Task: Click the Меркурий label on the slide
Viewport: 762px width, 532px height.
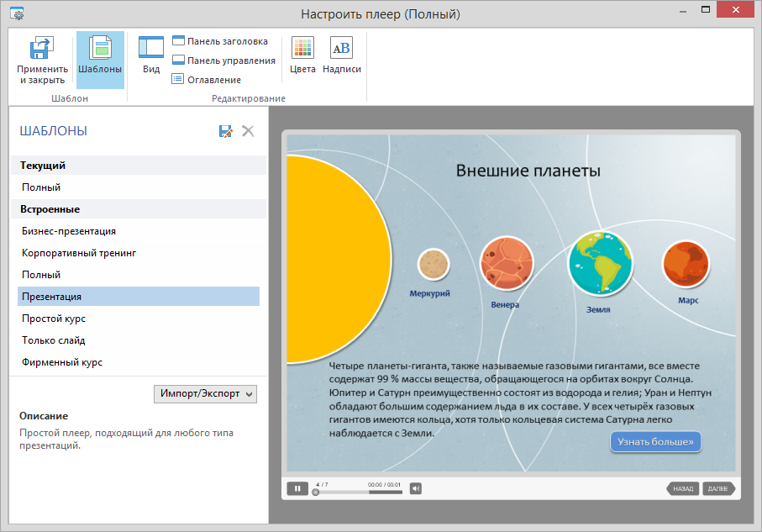Action: tap(429, 293)
